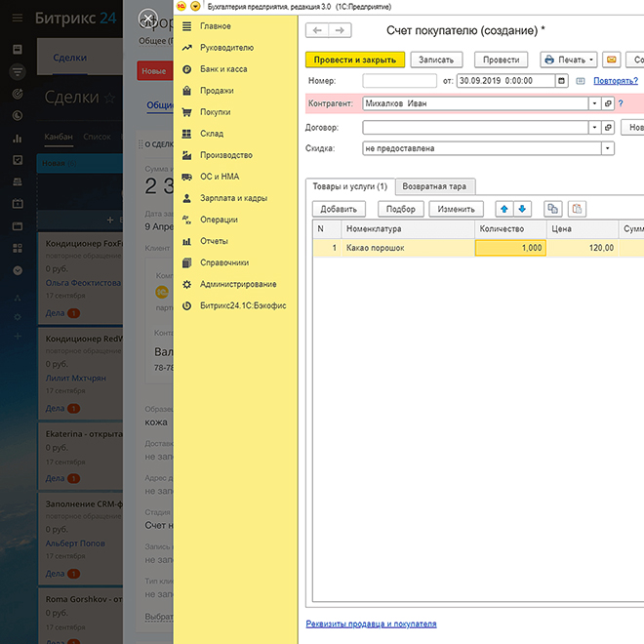Click the Битрикс24.1С:Бэкофис clock icon
The image size is (644, 644).
187,305
